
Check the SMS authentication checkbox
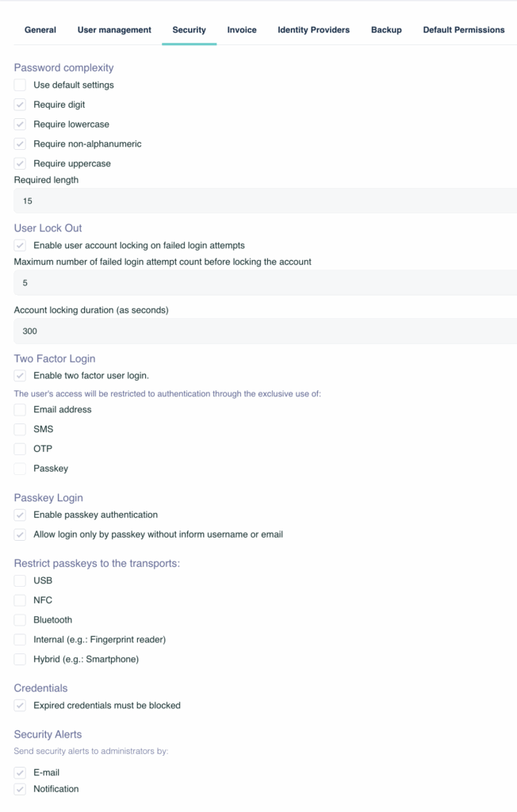point(21,429)
